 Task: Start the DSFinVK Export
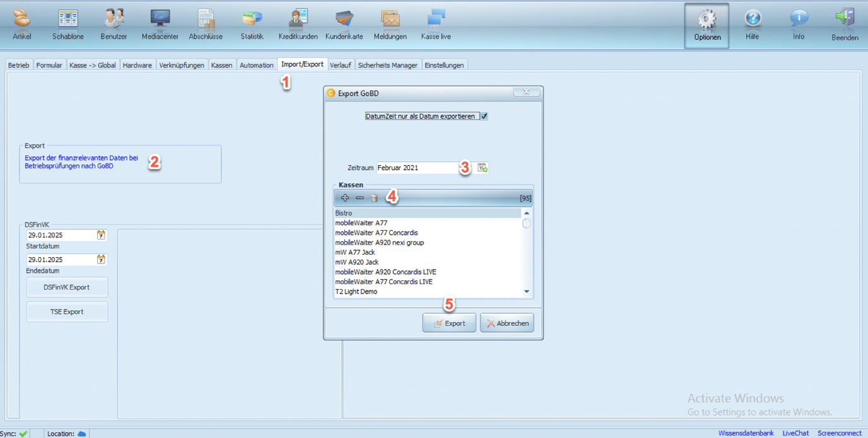coord(67,287)
